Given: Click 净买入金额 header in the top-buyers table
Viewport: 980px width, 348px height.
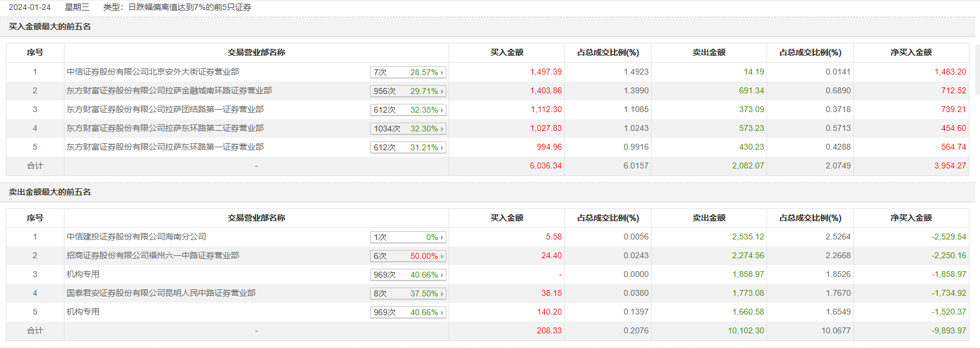Looking at the screenshot, I should (911, 52).
